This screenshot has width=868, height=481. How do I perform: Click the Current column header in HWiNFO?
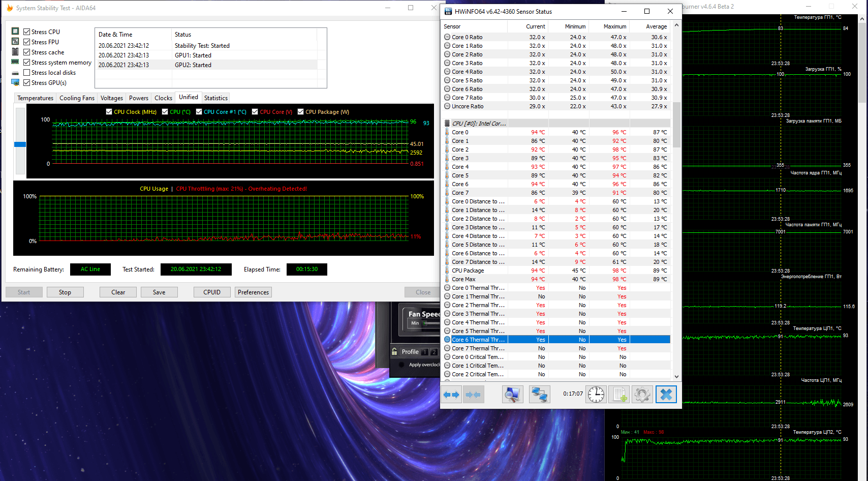(529, 26)
